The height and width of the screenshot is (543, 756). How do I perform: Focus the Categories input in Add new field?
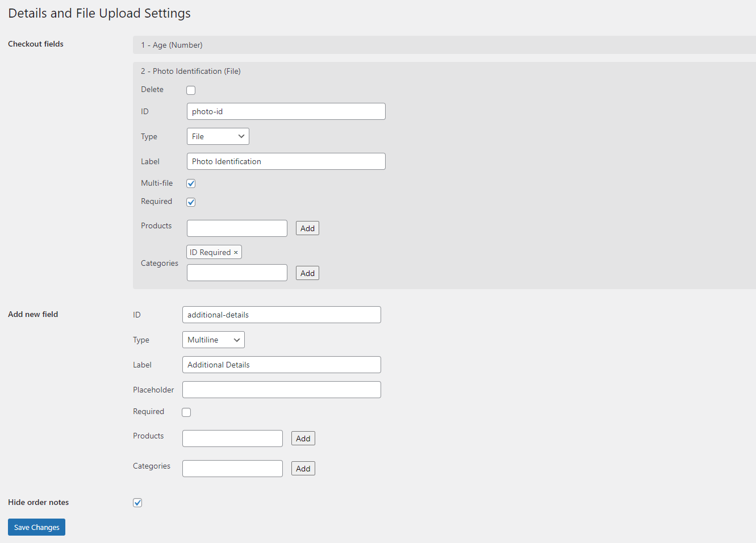click(232, 469)
